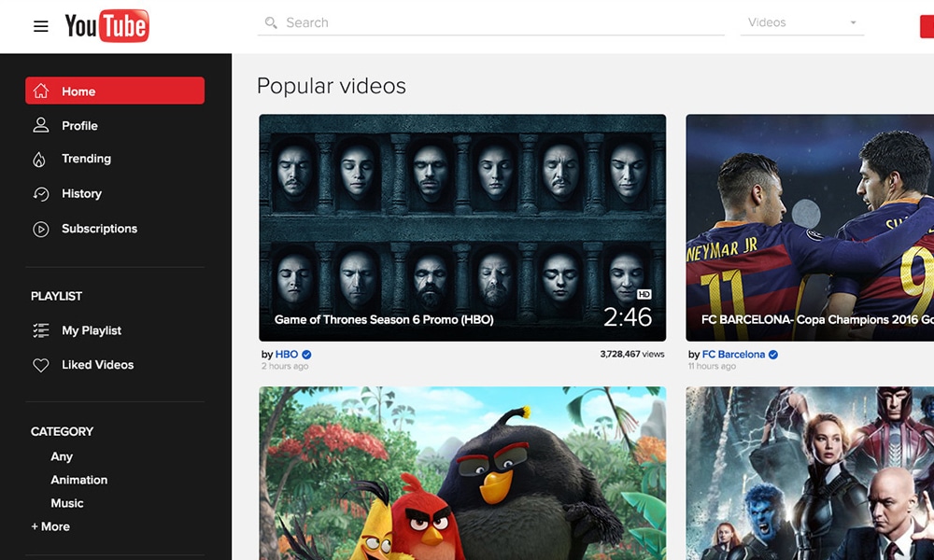This screenshot has height=560, width=934.
Task: Click the search magnifier icon
Action: click(271, 22)
